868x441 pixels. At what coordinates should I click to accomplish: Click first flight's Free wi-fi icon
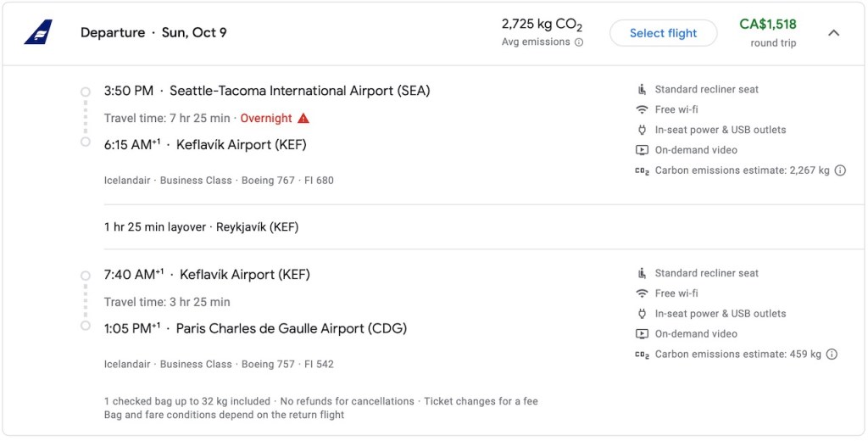pos(642,109)
